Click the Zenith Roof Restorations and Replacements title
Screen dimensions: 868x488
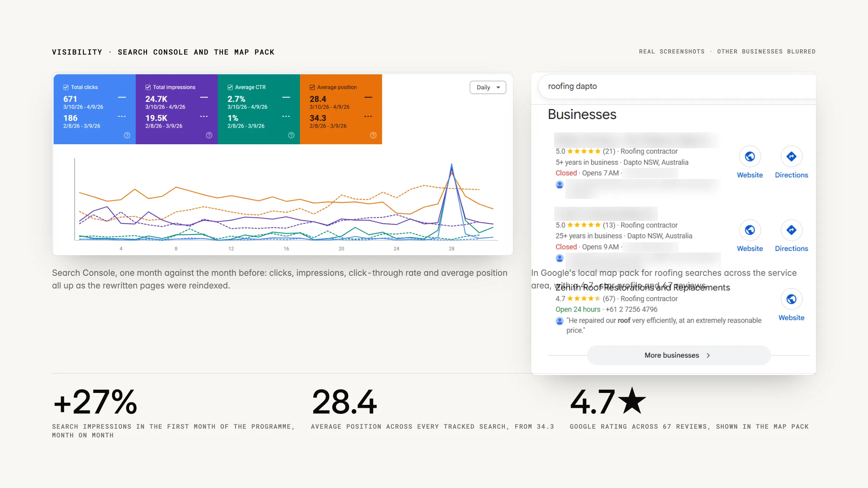643,287
